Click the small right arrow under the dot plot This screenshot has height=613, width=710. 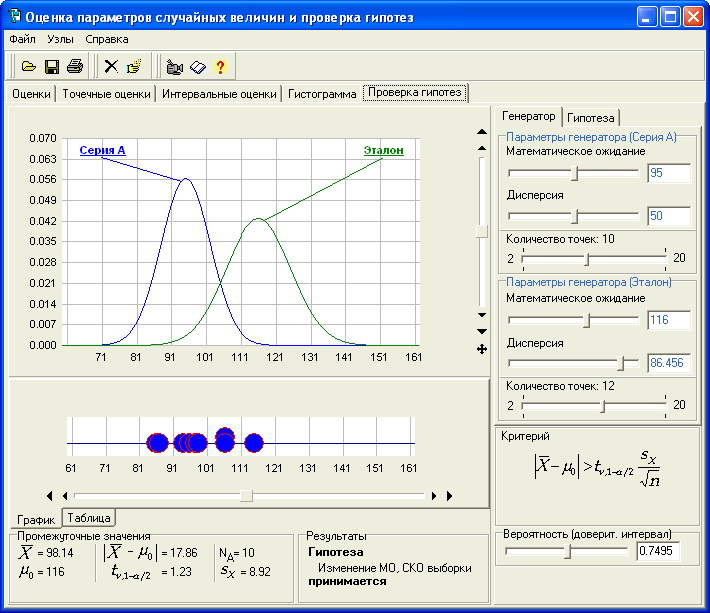pos(434,496)
